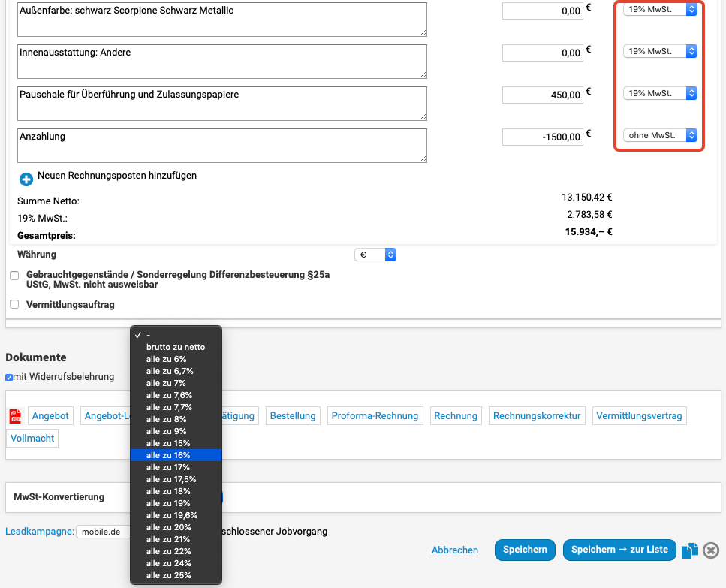The image size is (726, 588).
Task: Uncheck mit Widerrufsbelehrung option
Action: [x=9, y=377]
